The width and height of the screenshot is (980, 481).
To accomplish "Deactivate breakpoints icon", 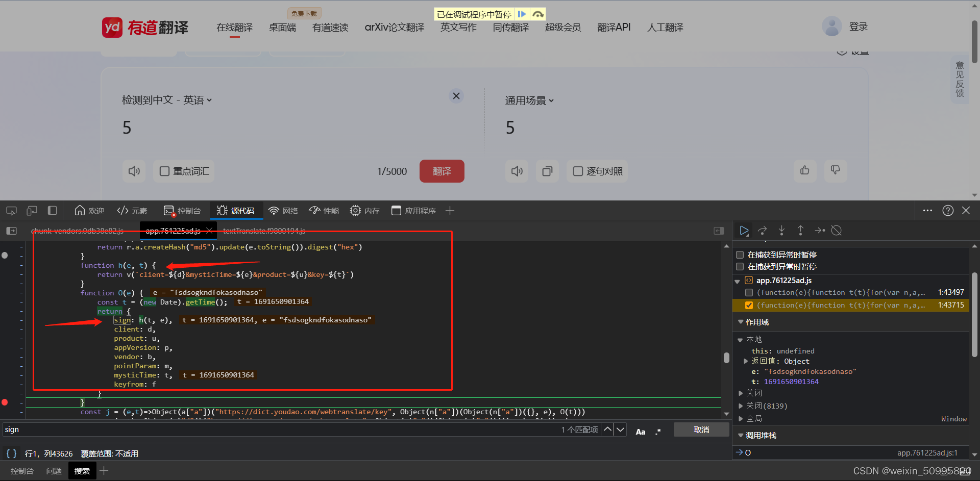I will [837, 231].
